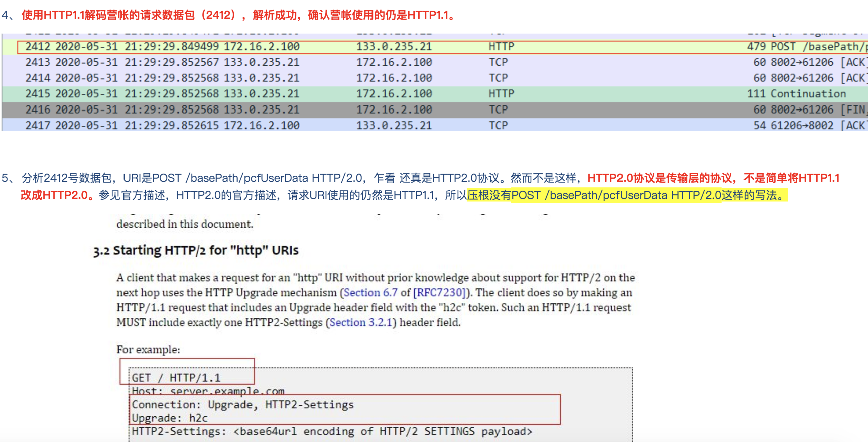The width and height of the screenshot is (868, 442).
Task: Select packet 2417 TCP row
Action: (435, 125)
